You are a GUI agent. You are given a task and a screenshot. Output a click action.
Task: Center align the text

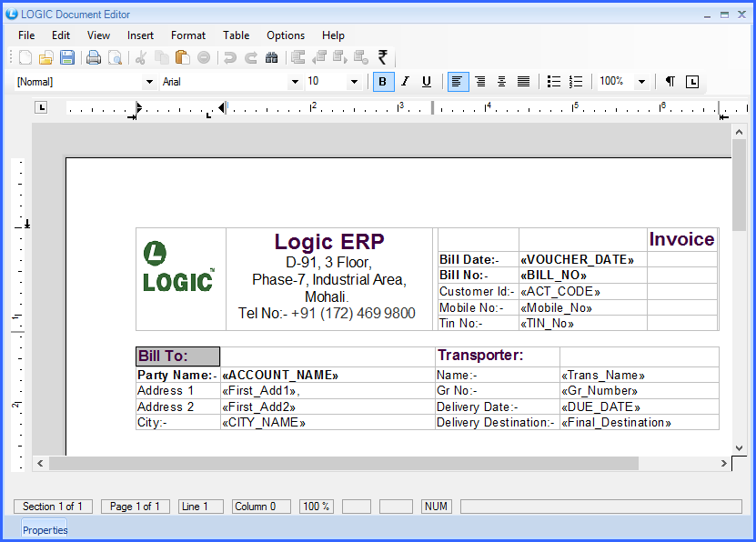tap(501, 82)
